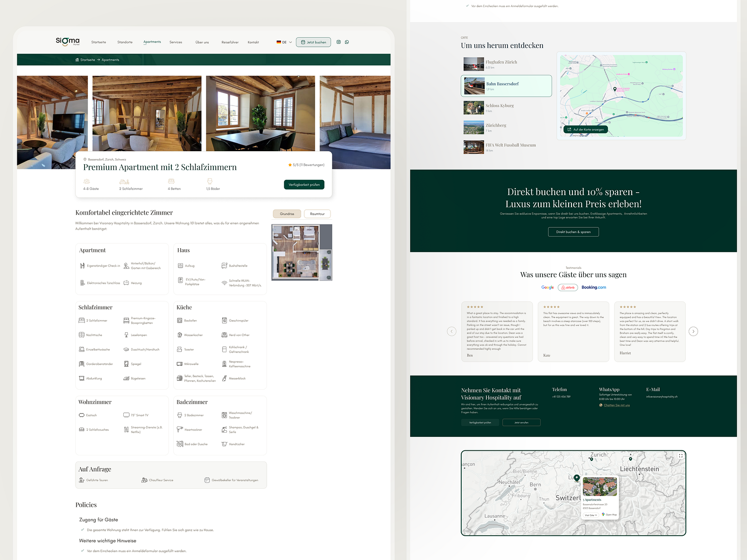747x560 pixels.
Task: Click the Jetzt buchen button
Action: coord(313,42)
